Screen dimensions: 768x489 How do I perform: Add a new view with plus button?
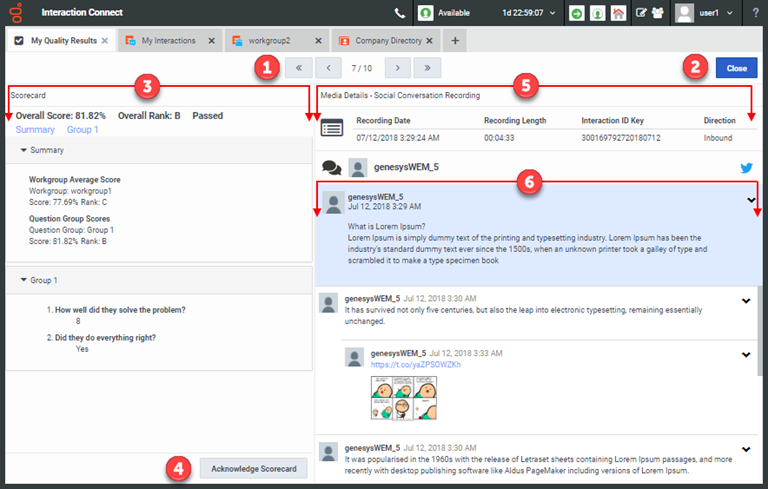455,41
